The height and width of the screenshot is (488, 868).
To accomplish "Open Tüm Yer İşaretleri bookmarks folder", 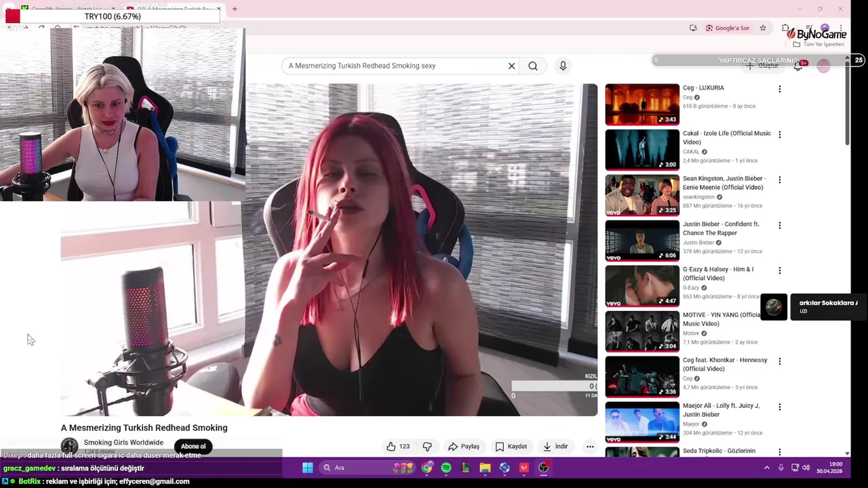I will coord(818,44).
